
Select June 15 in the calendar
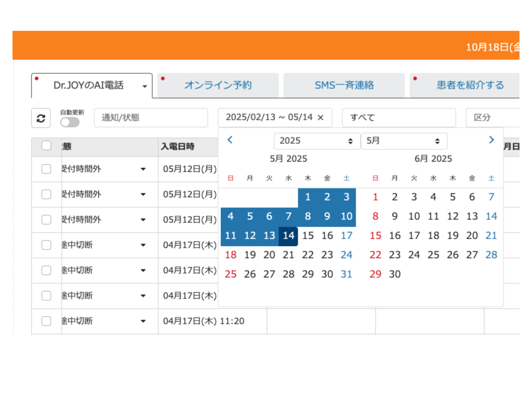tap(375, 236)
